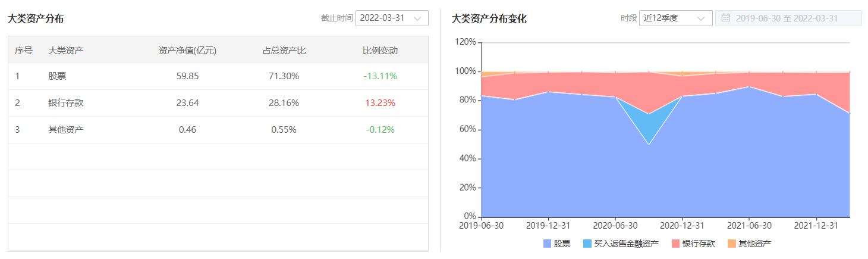
Task: Click the 2020-12-31 marker on chart axis
Action: (x=682, y=226)
